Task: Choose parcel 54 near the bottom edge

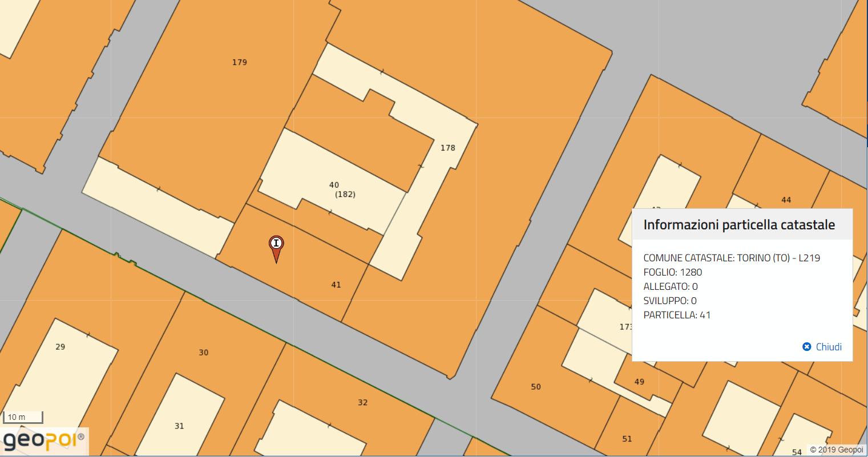Action: tap(797, 452)
